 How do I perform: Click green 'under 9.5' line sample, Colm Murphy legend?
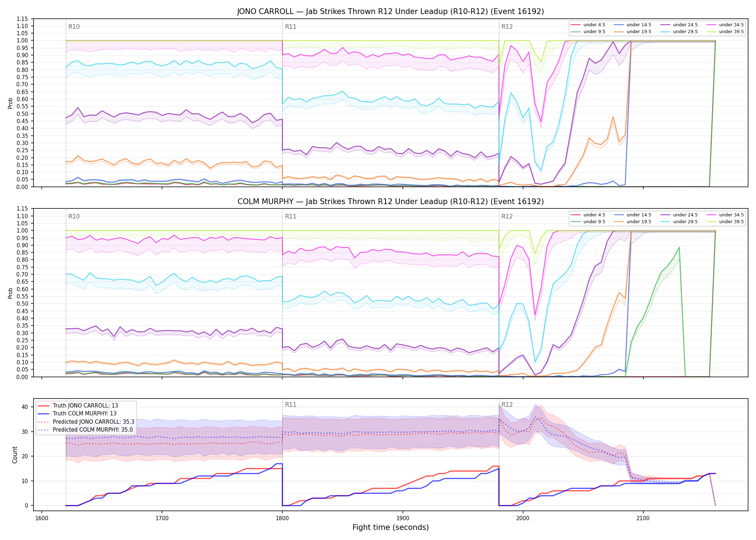point(575,222)
